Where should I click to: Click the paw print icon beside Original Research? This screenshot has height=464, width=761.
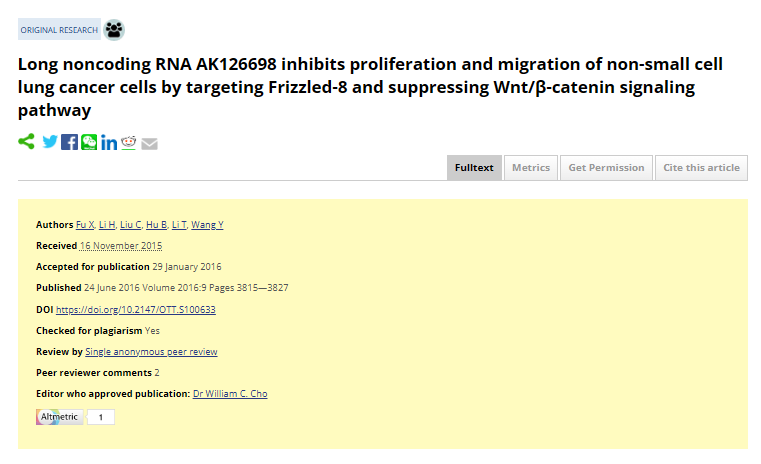(x=114, y=30)
